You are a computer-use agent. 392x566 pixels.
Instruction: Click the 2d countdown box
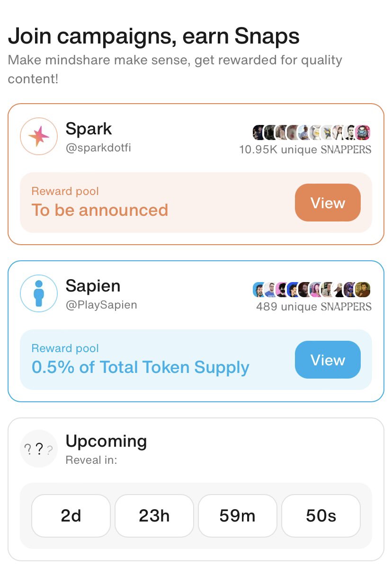coord(71,516)
